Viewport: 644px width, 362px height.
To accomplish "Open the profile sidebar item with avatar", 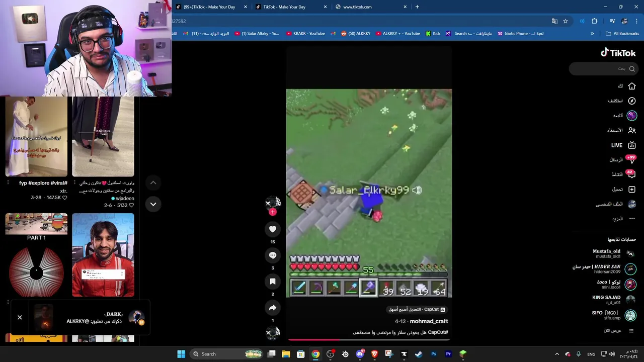I will pyautogui.click(x=616, y=204).
